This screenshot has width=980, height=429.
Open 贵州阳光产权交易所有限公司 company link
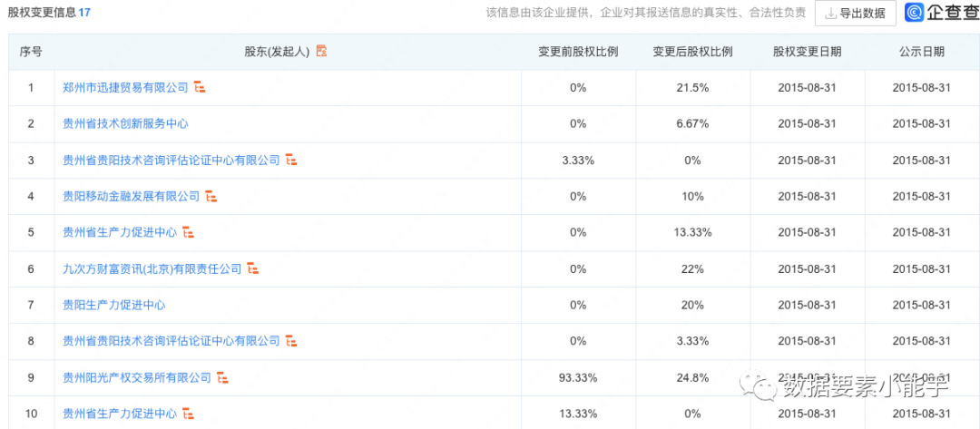coord(138,378)
